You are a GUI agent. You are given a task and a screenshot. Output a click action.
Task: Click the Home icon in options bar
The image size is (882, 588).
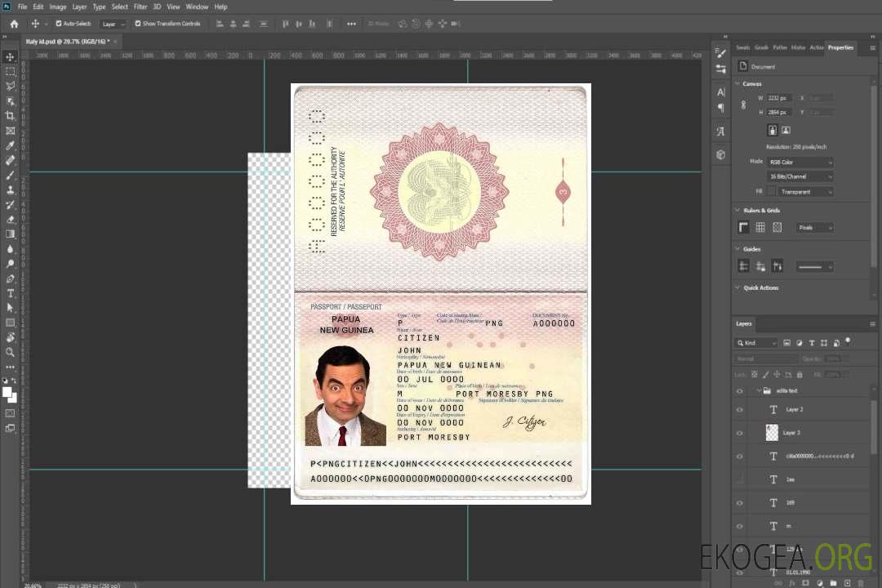[x=14, y=24]
